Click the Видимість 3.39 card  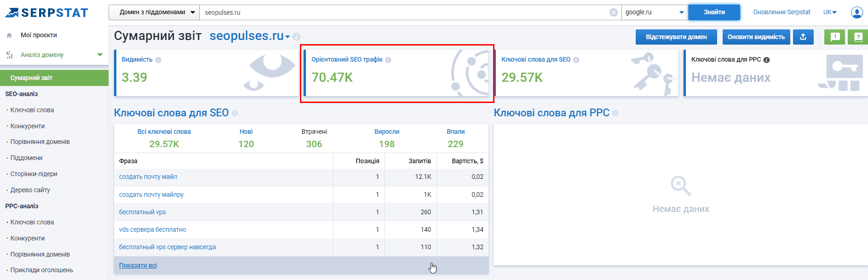point(206,73)
